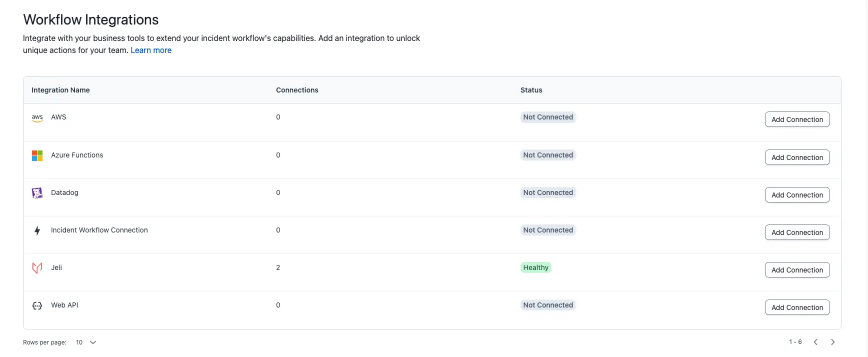This screenshot has width=868, height=357.
Task: Go to previous page with left chevron
Action: click(815, 342)
